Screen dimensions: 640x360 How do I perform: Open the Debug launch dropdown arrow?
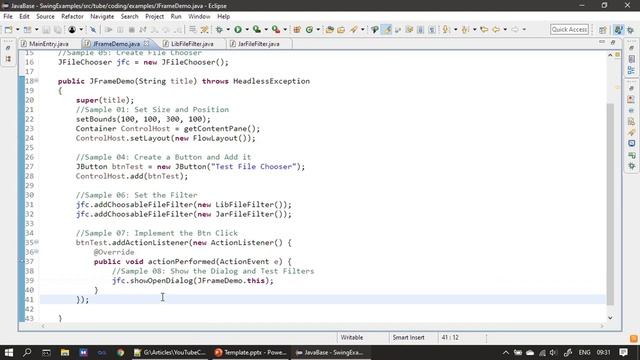point(228,29)
